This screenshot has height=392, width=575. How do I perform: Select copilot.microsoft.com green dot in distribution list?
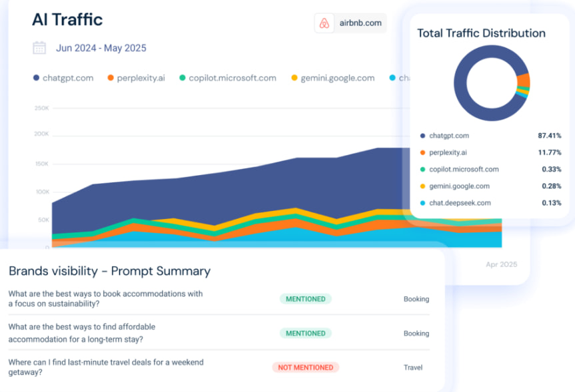pyautogui.click(x=422, y=170)
